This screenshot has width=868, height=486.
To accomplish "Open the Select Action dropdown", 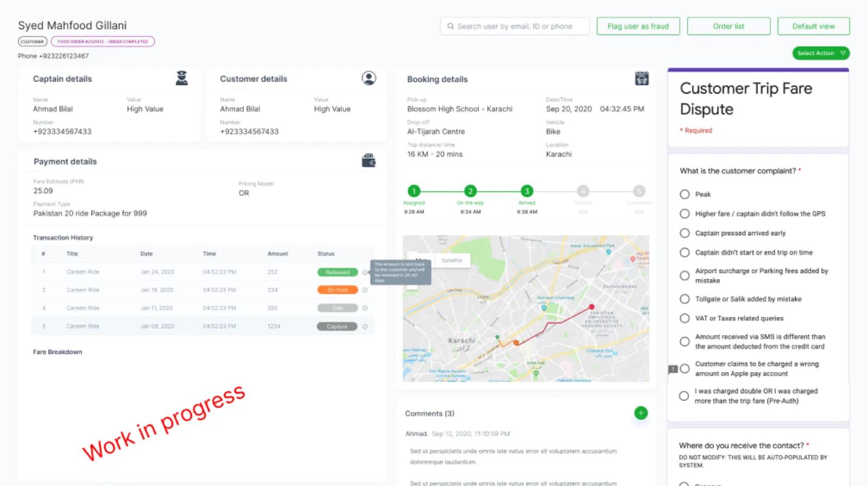I will point(821,53).
